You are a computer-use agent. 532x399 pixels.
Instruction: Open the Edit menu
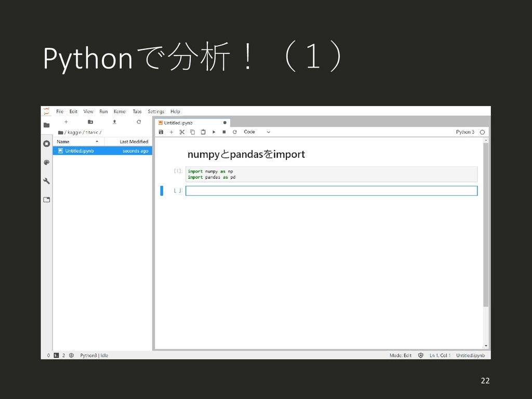(x=73, y=111)
